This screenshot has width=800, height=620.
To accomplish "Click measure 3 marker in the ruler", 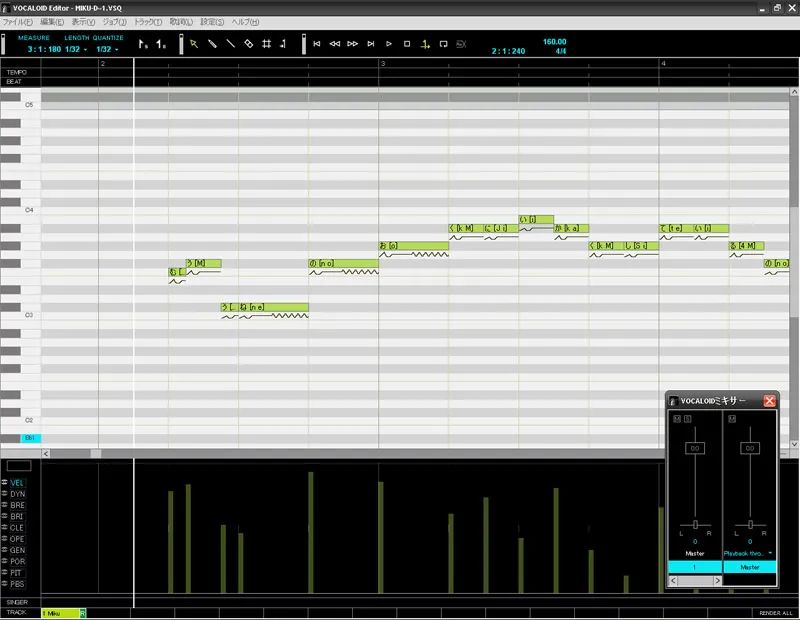I will [383, 63].
